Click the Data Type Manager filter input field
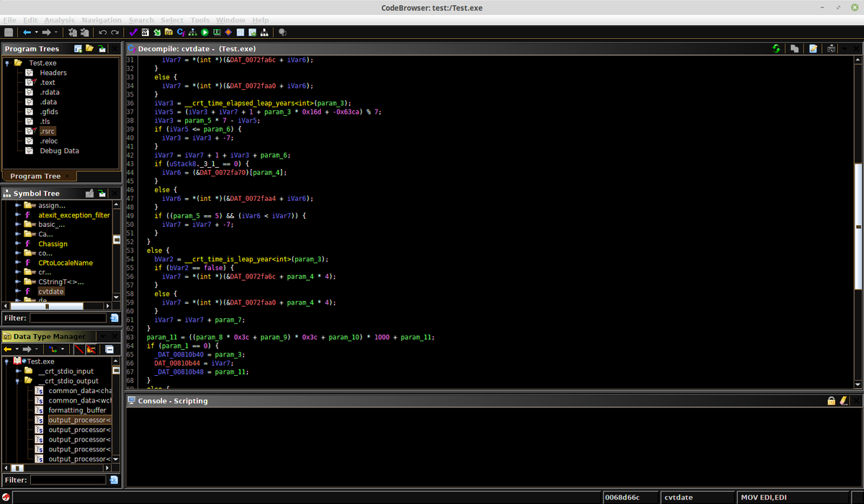Viewport: 864px width, 504px height. pos(68,480)
